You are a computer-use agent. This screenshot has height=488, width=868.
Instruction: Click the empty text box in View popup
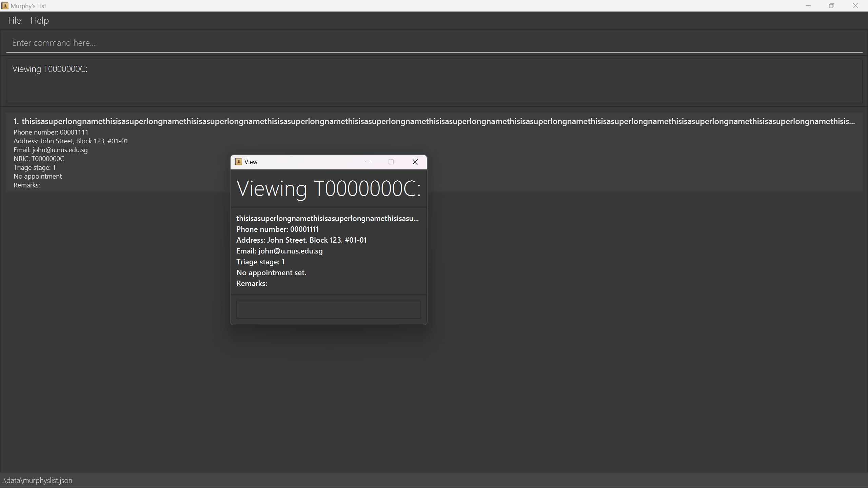tap(328, 310)
